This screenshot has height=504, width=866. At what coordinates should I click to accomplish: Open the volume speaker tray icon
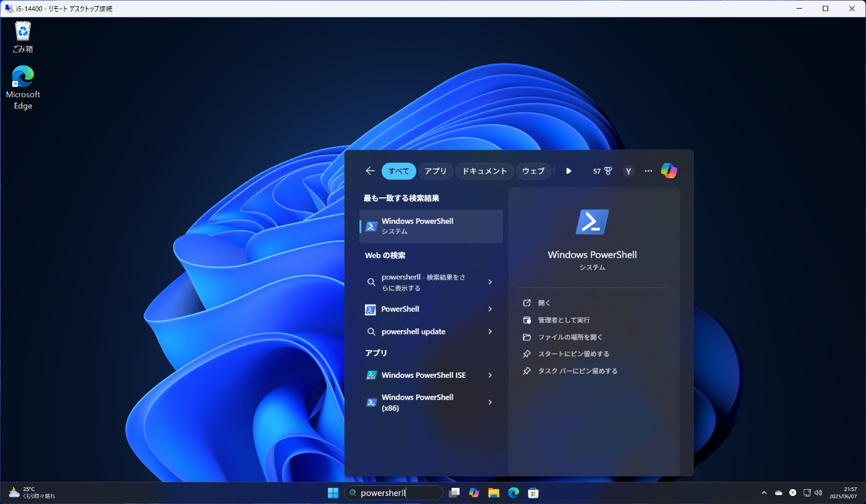818,493
